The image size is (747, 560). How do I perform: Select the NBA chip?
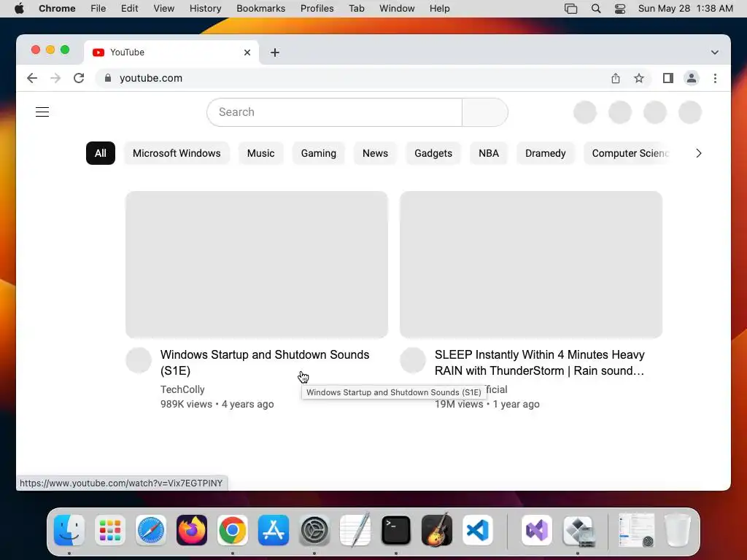(x=489, y=153)
